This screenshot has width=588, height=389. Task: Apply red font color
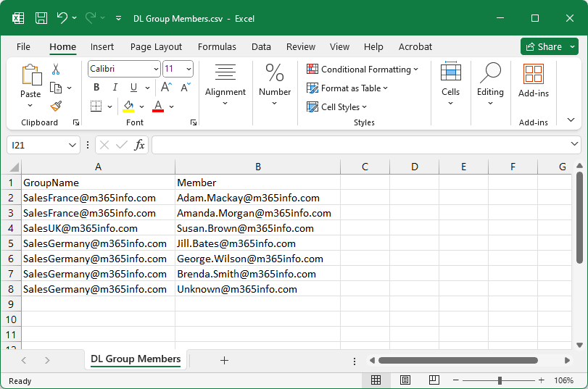click(158, 106)
